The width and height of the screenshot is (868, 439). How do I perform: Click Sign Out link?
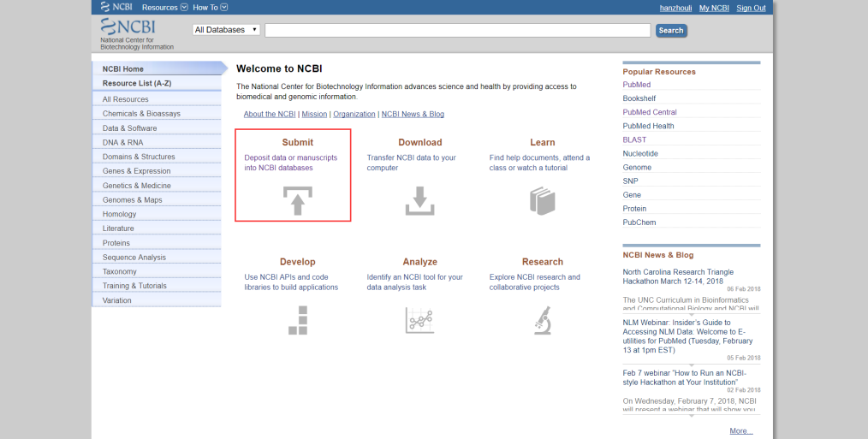click(x=751, y=8)
